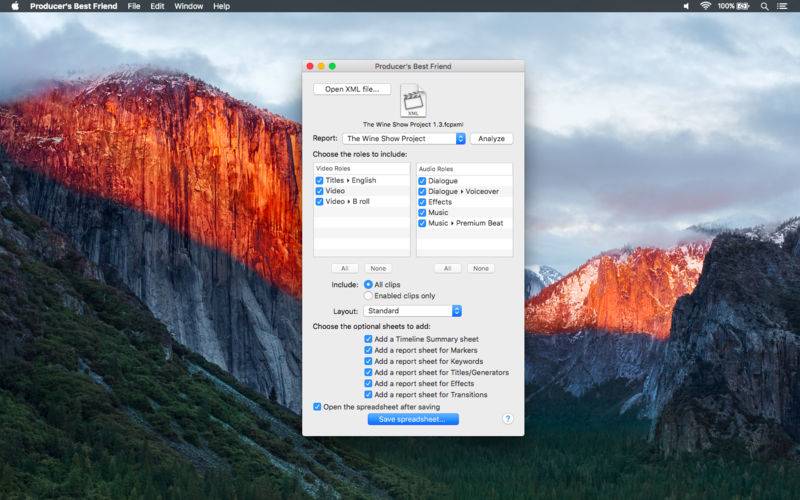This screenshot has width=800, height=500.
Task: Toggle Add a Timeline Summary sheet
Action: tap(368, 339)
